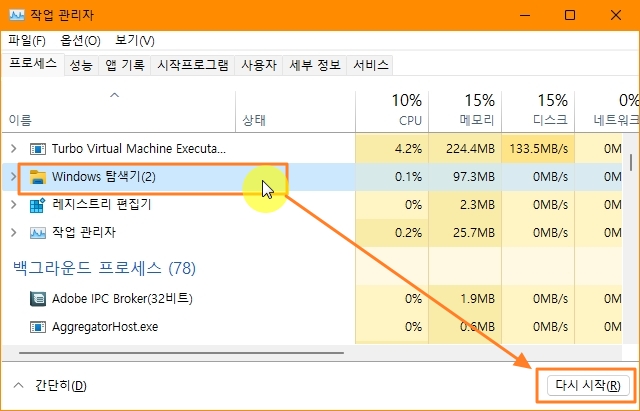Select the AggregatorHost.exe row
This screenshot has height=411, width=640.
click(312, 327)
